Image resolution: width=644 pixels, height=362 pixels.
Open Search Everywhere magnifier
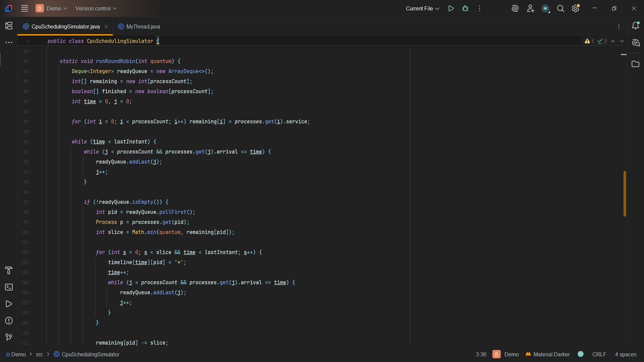560,9
